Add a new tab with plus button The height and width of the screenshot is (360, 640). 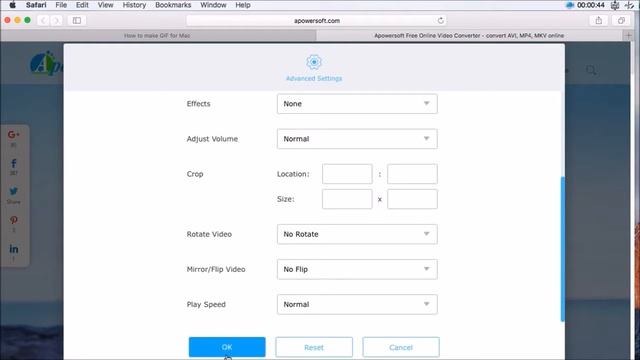coord(629,36)
